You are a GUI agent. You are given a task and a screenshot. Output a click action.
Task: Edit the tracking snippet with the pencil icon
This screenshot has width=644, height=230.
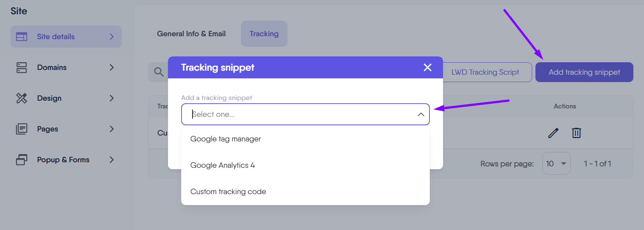pyautogui.click(x=553, y=133)
